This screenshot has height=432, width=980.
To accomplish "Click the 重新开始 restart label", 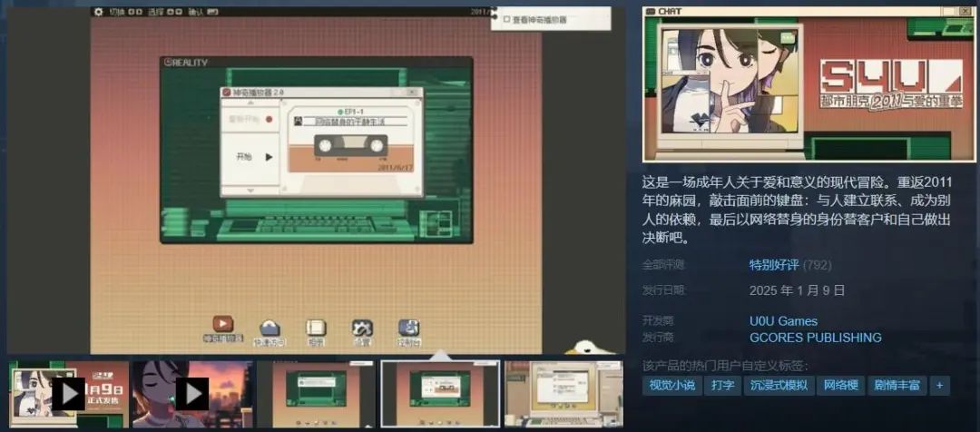I will 245,120.
